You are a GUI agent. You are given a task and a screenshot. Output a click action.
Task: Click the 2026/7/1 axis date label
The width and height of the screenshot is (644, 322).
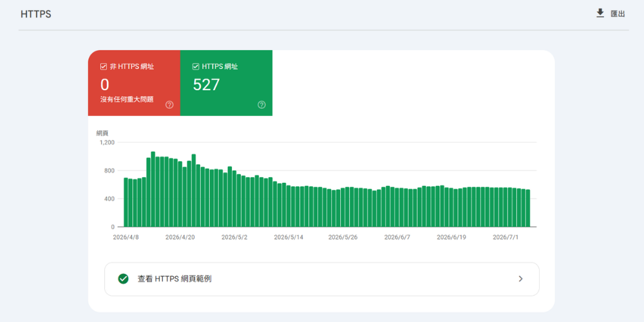click(506, 238)
